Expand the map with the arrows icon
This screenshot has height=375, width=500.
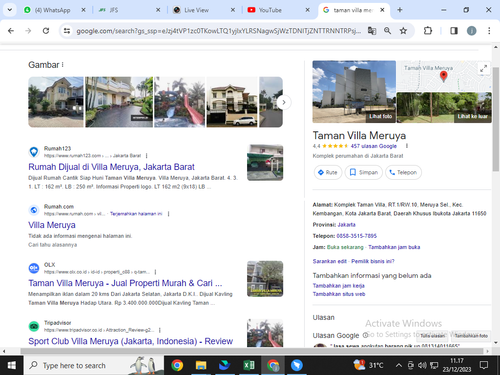tap(483, 69)
